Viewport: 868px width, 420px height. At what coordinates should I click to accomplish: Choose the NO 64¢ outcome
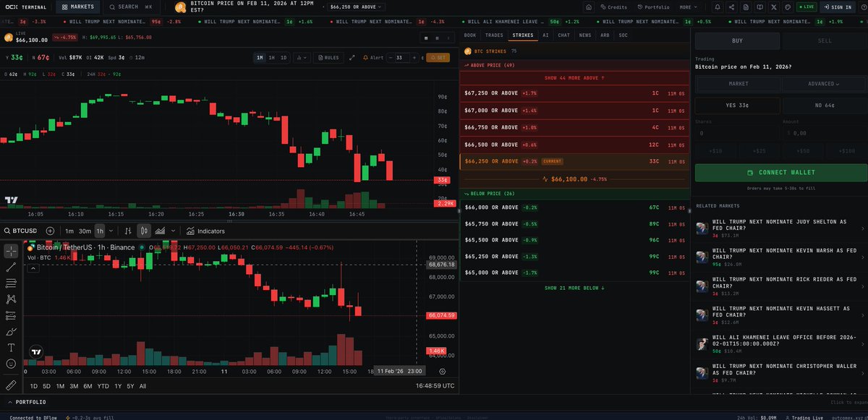(x=825, y=106)
